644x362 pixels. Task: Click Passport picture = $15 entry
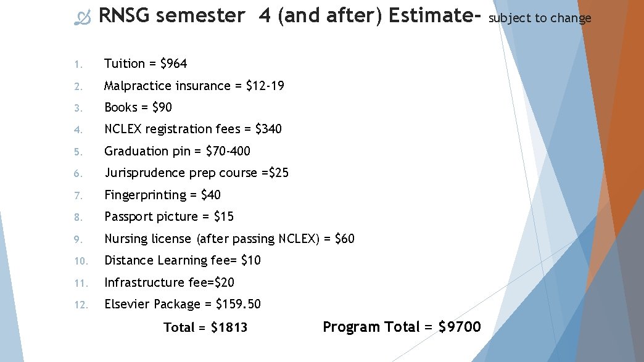click(169, 216)
